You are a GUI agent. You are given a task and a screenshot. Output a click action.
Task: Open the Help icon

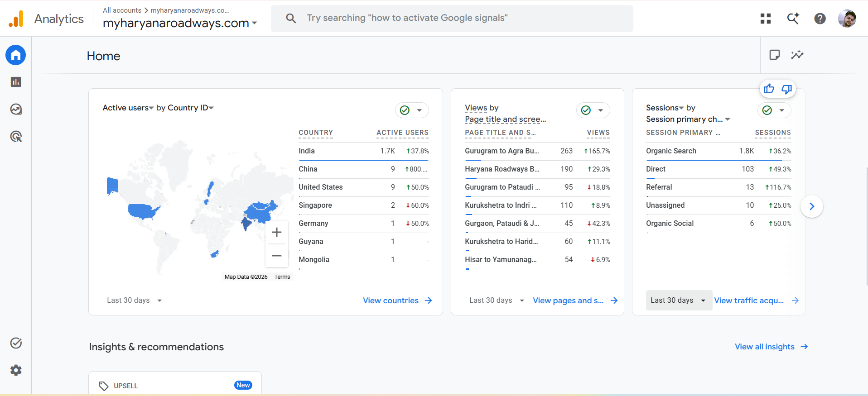(820, 19)
